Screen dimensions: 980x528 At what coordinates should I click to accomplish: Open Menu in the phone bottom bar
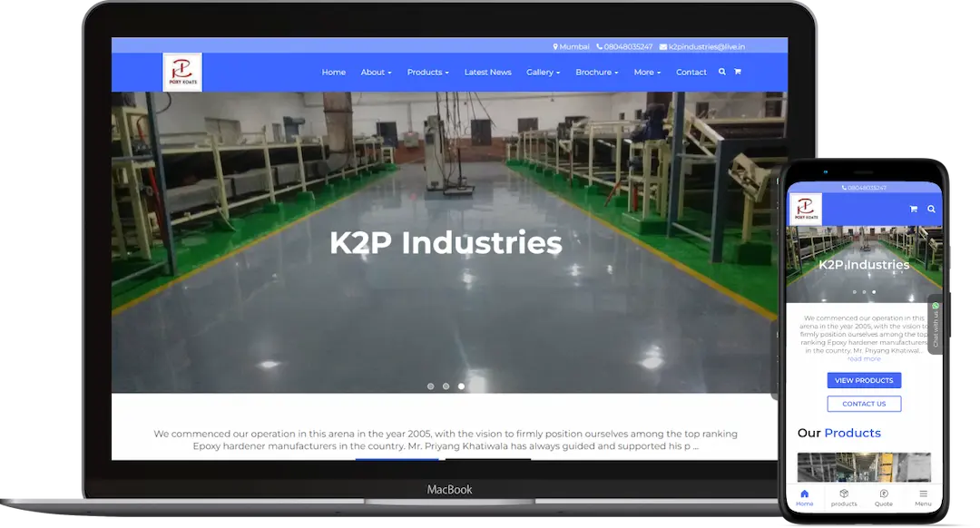point(923,498)
